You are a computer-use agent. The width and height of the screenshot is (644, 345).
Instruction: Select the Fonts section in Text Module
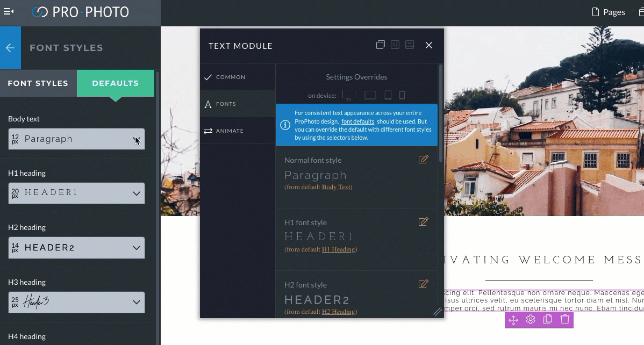[x=238, y=104]
